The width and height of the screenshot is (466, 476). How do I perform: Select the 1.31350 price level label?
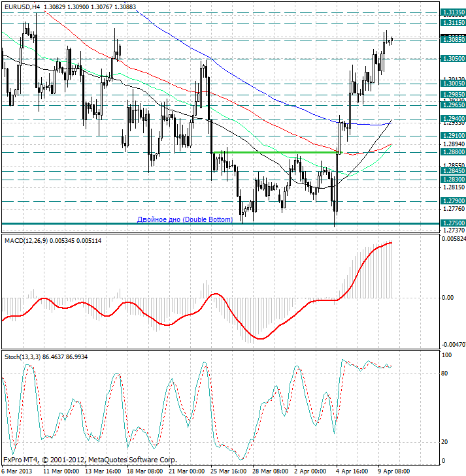(453, 13)
